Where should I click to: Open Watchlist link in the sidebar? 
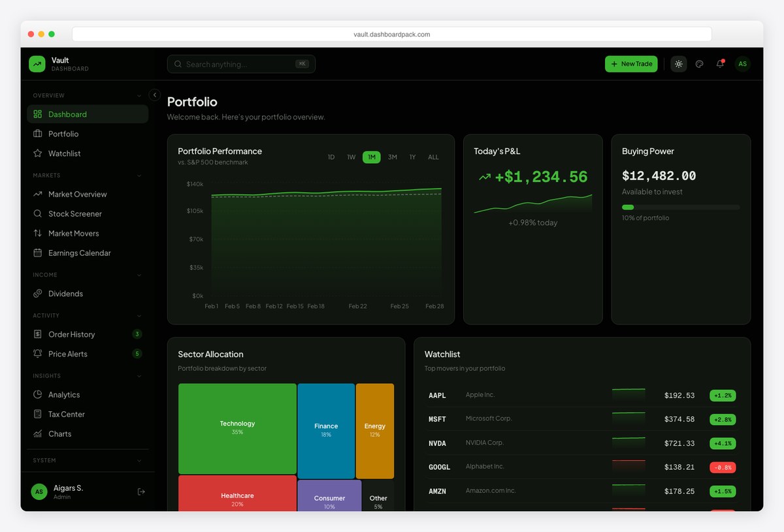pyautogui.click(x=88, y=153)
